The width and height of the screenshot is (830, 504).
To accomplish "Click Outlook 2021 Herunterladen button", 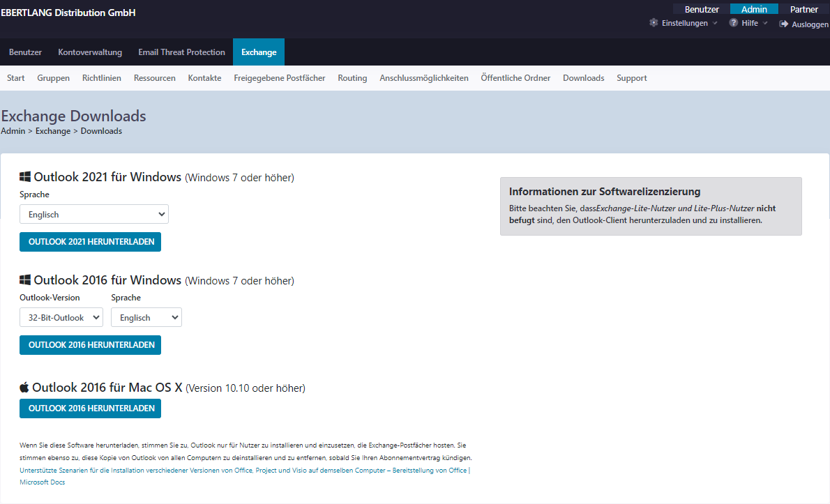I will pos(91,242).
